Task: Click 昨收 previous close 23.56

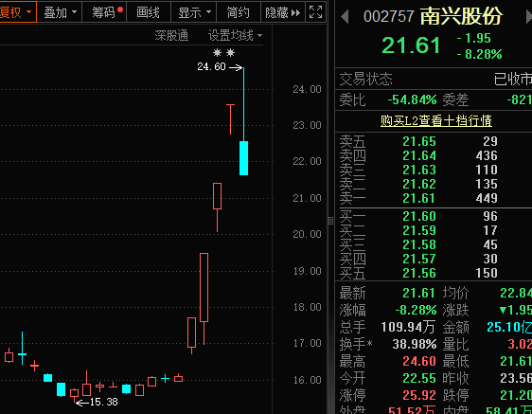Action: pyautogui.click(x=516, y=378)
